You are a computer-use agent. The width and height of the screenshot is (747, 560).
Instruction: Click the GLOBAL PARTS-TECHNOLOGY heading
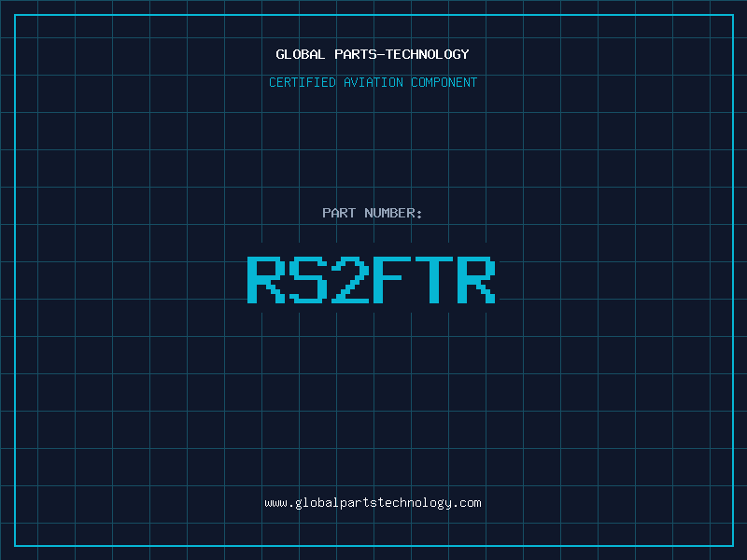coord(373,54)
